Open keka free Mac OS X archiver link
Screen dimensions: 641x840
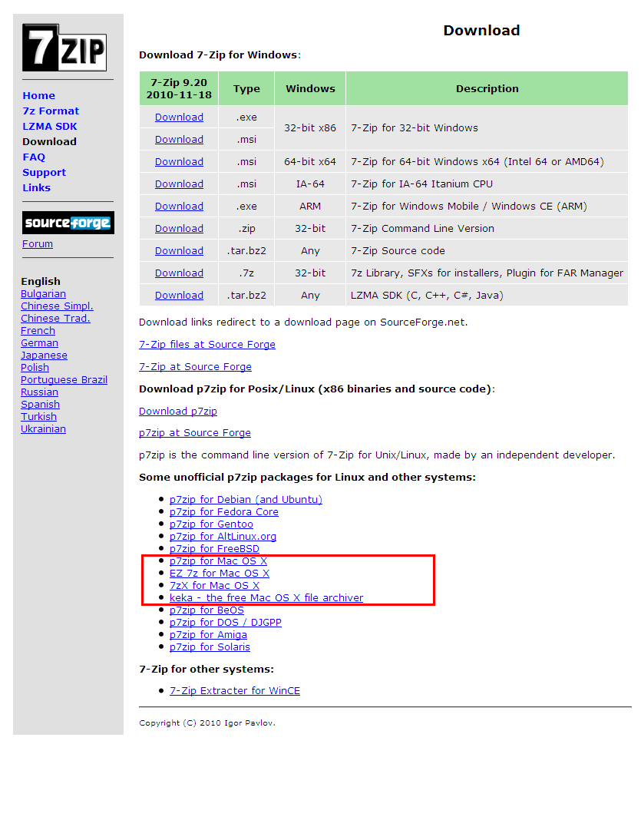(266, 598)
